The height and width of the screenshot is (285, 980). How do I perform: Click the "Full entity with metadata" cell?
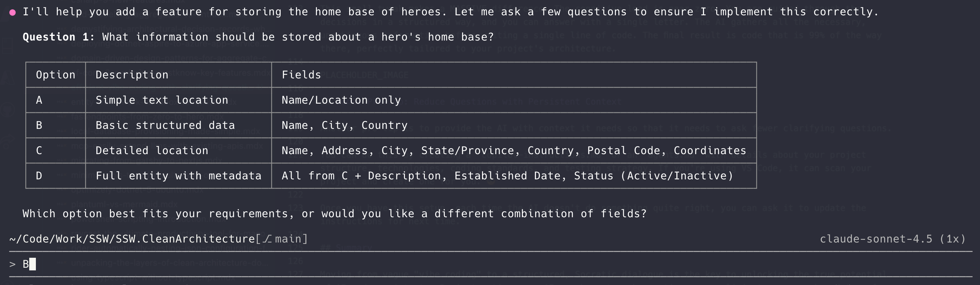pyautogui.click(x=178, y=176)
